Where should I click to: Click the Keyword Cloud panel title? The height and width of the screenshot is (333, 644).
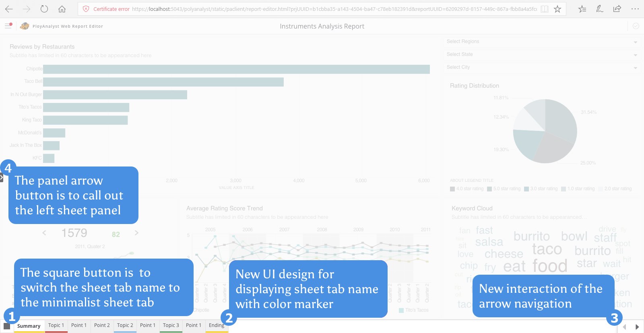[x=472, y=208]
